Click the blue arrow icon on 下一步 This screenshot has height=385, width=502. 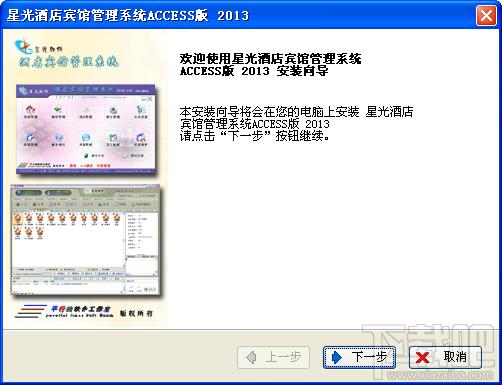coord(337,357)
